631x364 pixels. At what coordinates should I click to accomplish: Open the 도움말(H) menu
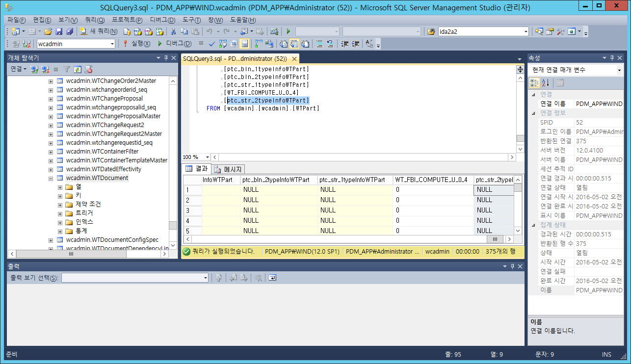(x=243, y=20)
